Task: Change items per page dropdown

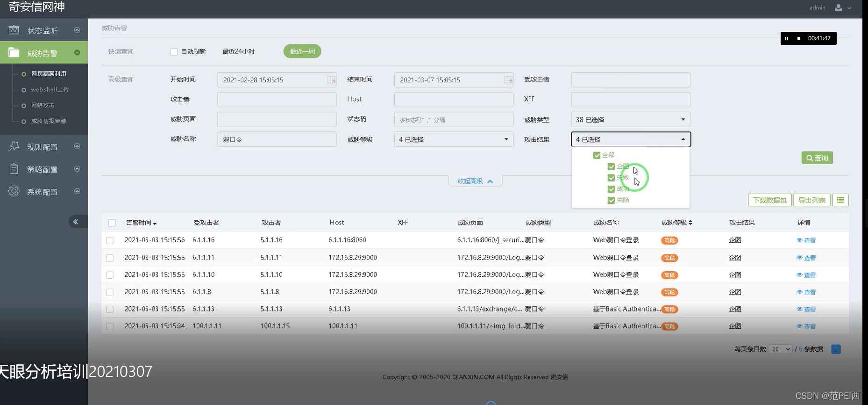Action: click(780, 349)
